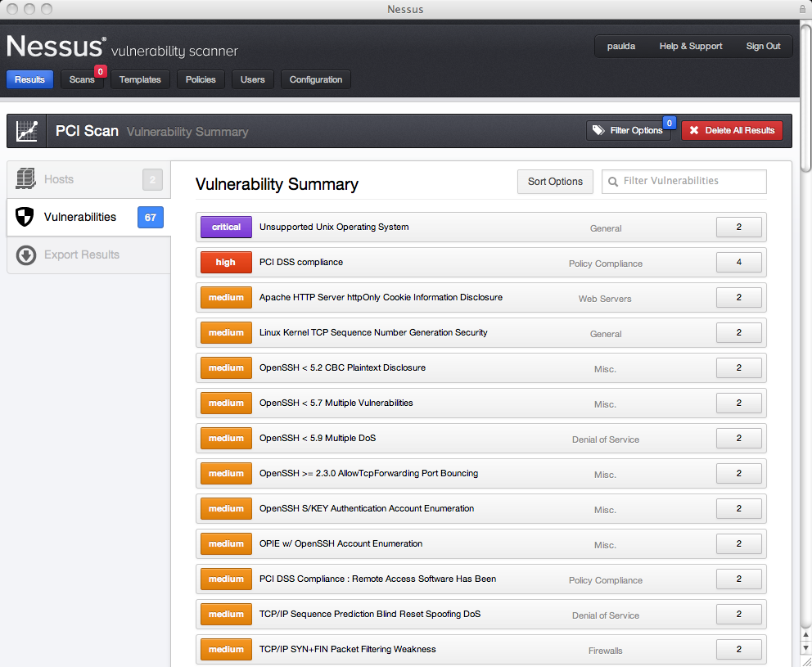Screen dimensions: 812x667
Task: Click count 2 on OpenSSH < 5.9 row
Action: tap(739, 438)
